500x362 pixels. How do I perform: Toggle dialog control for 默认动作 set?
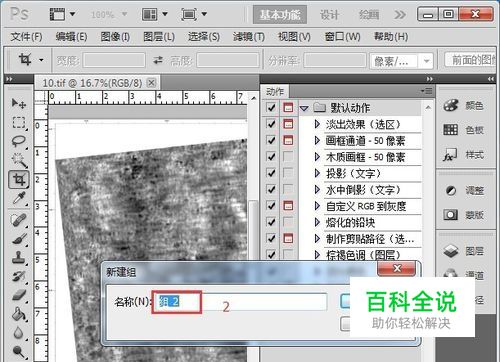pyautogui.click(x=288, y=108)
